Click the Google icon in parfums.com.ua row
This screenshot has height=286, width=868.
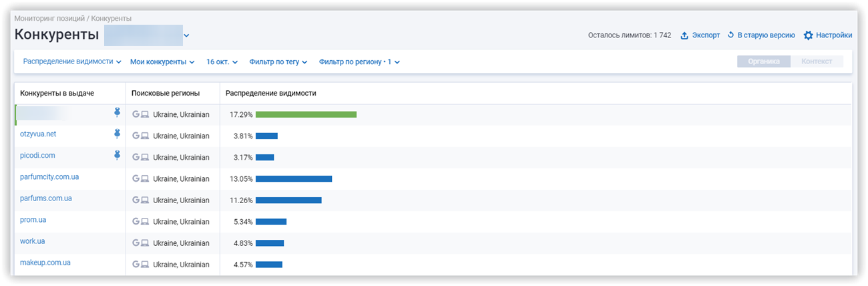coord(136,200)
